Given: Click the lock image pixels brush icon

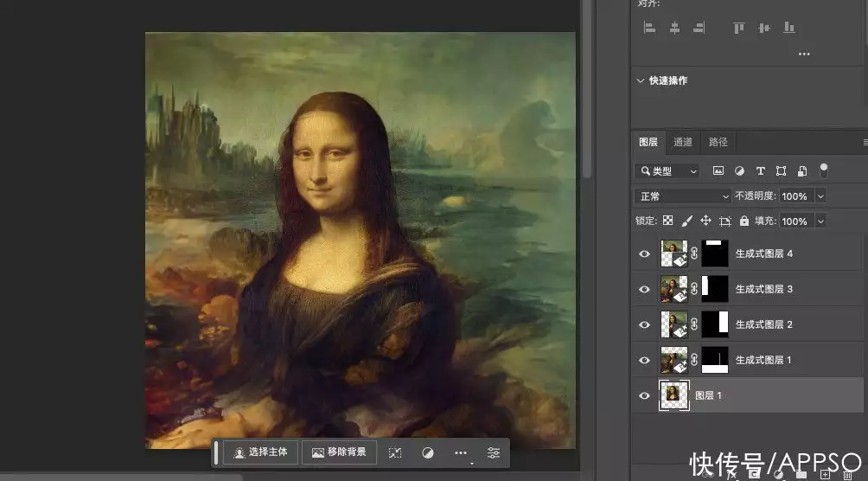Looking at the screenshot, I should pyautogui.click(x=686, y=221).
